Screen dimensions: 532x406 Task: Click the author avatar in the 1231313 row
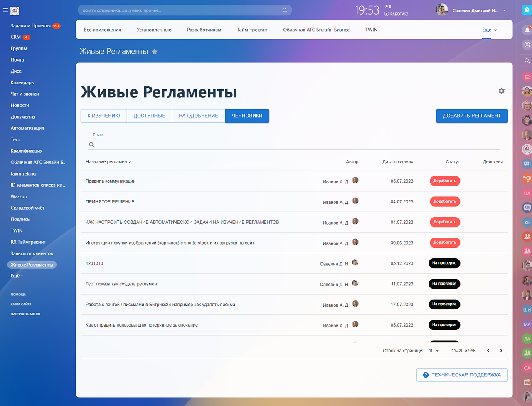coord(355,262)
